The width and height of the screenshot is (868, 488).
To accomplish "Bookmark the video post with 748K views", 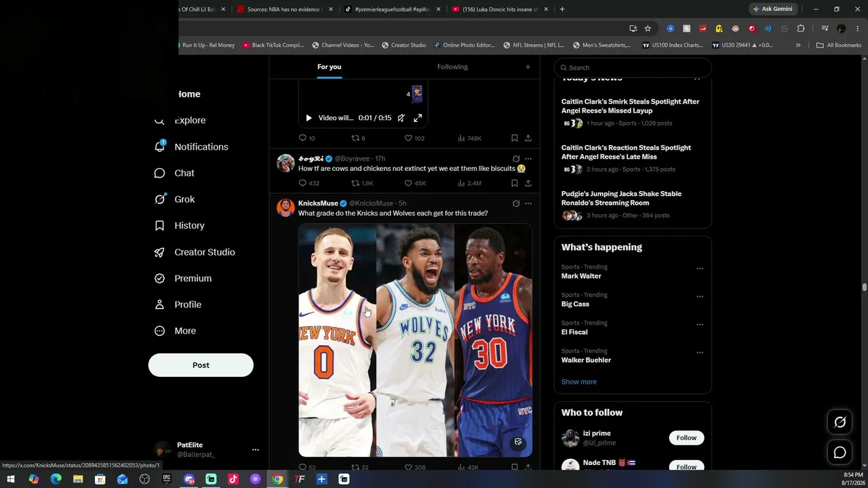I will tap(515, 138).
